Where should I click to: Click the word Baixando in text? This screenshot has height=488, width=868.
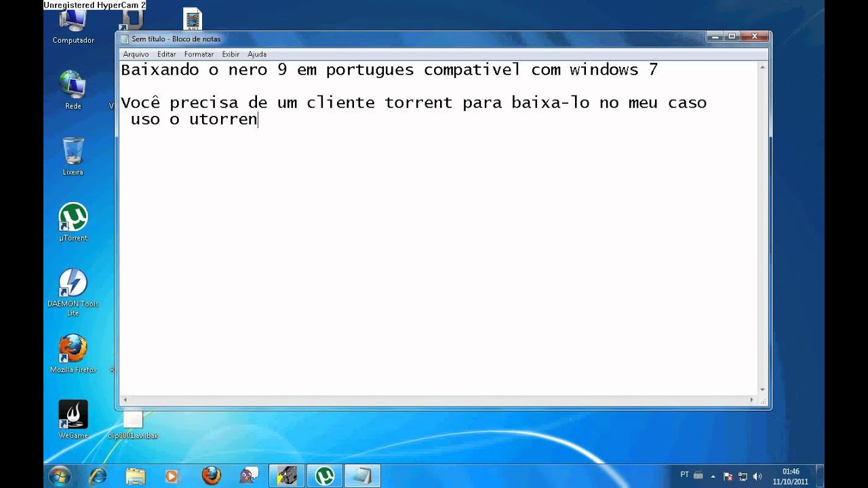point(160,70)
